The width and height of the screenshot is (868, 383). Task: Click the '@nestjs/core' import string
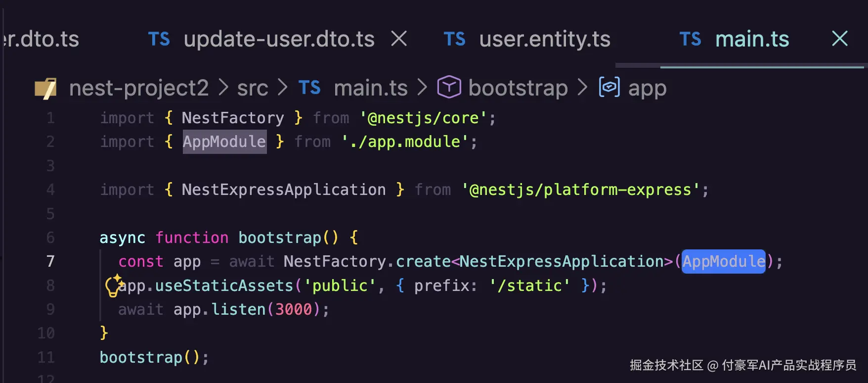pos(423,118)
